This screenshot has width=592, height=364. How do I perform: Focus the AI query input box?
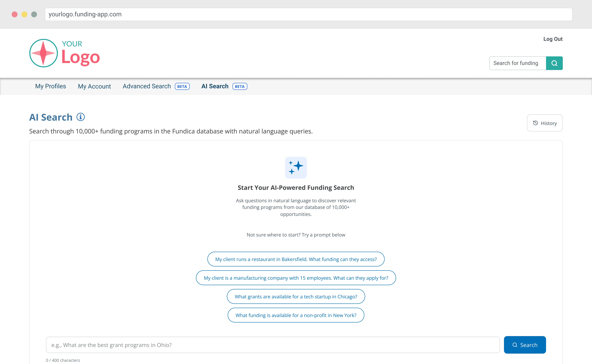[x=273, y=345]
